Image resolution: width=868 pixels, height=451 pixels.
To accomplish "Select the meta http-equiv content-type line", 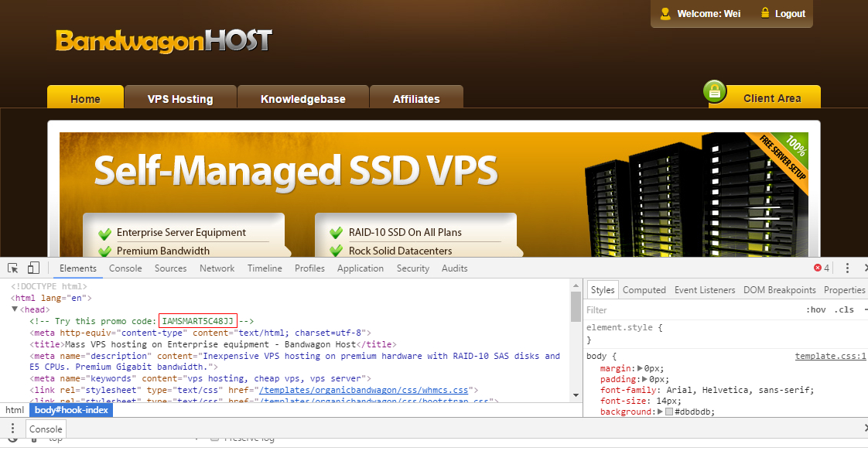I will [200, 333].
